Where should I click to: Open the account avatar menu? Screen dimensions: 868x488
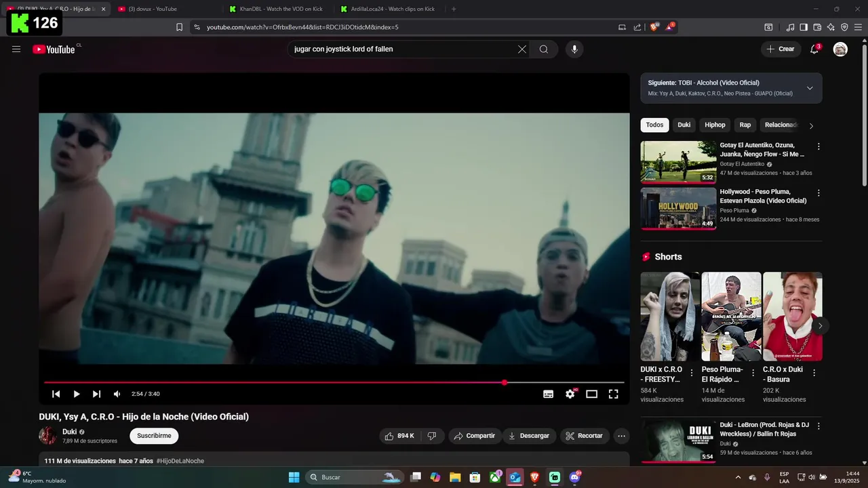840,49
